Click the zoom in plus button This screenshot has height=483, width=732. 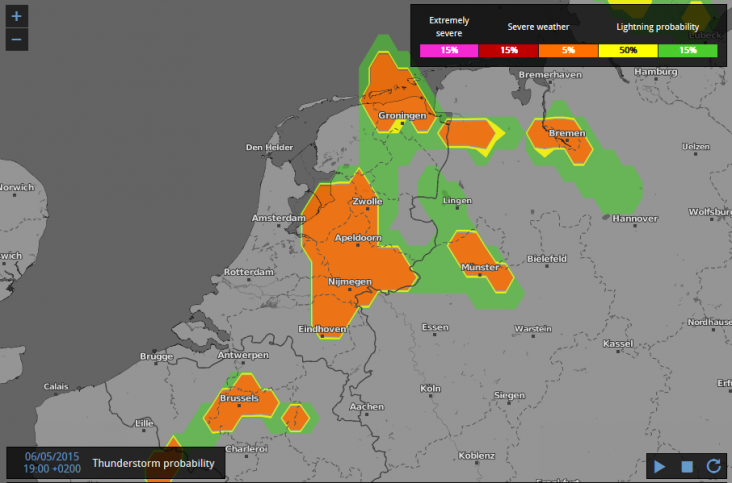tap(16, 17)
